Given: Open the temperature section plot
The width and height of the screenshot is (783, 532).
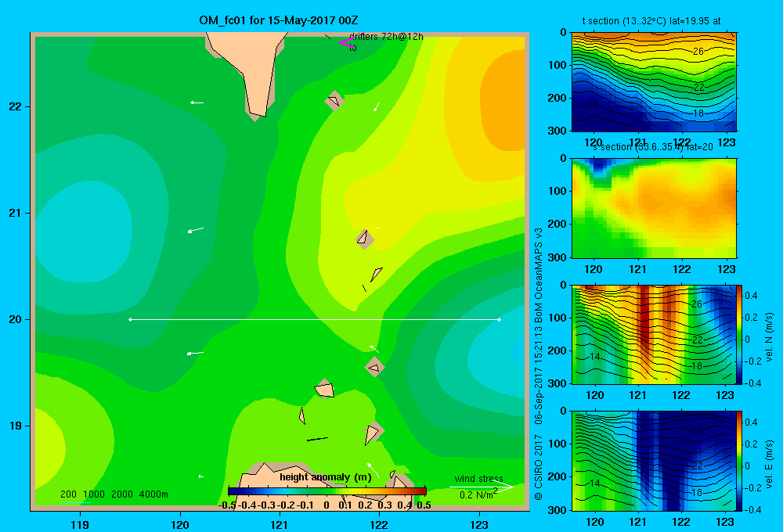Looking at the screenshot, I should (x=654, y=82).
